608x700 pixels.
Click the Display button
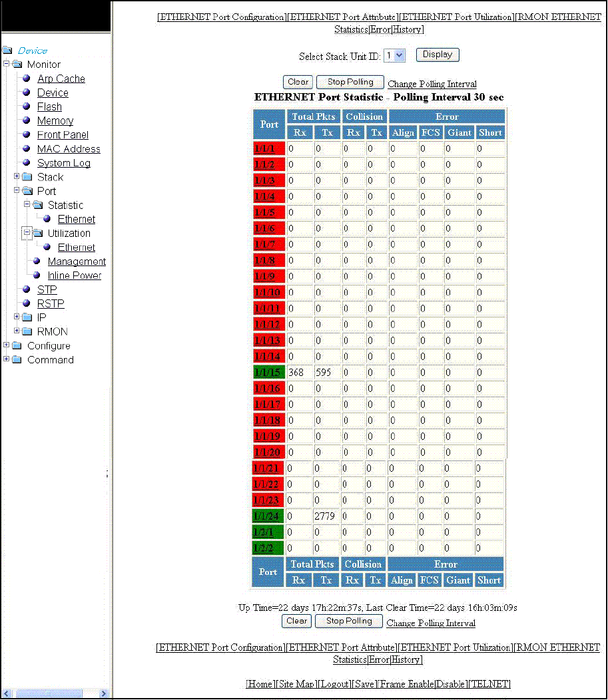pyautogui.click(x=438, y=55)
